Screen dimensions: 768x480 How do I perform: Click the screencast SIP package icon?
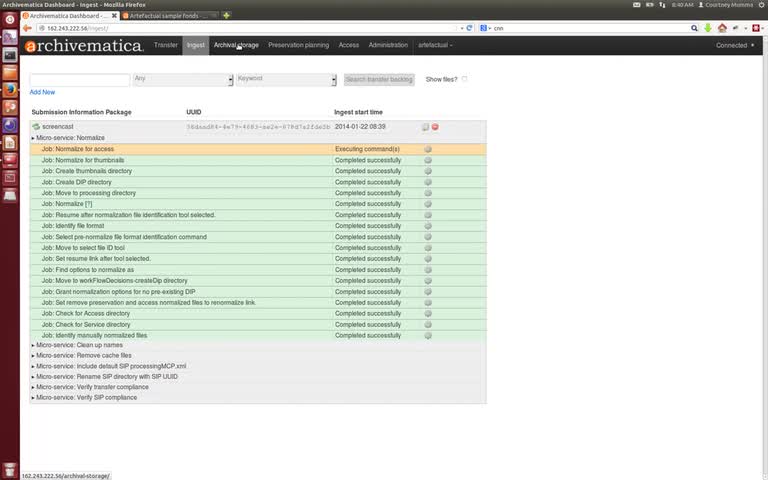pos(36,127)
